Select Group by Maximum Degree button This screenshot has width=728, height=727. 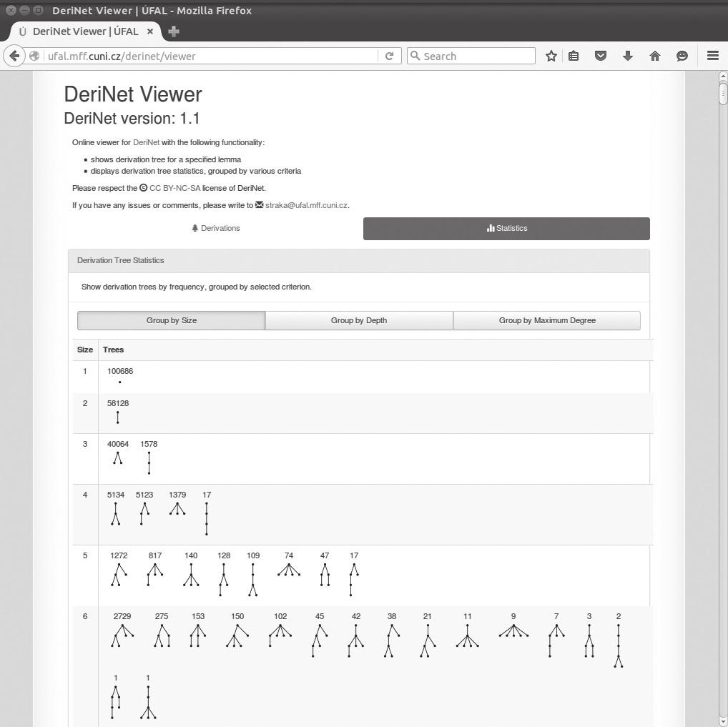coord(547,320)
